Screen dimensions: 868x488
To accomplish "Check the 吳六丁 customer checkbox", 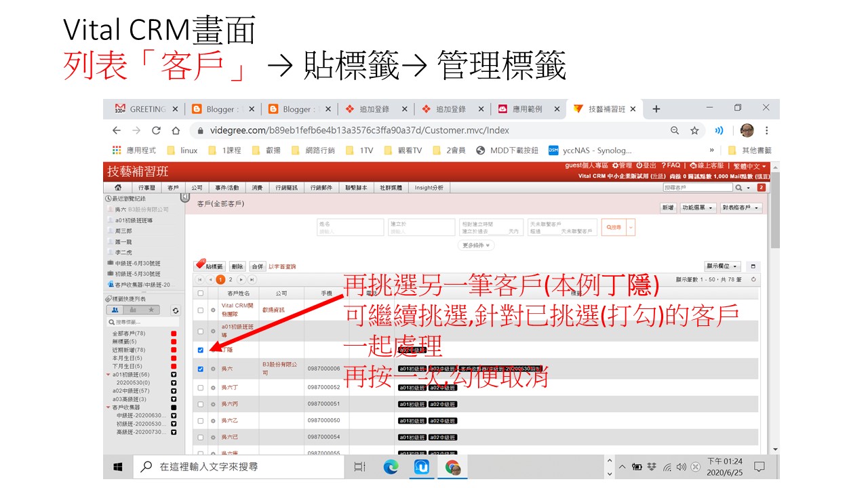I will point(200,388).
